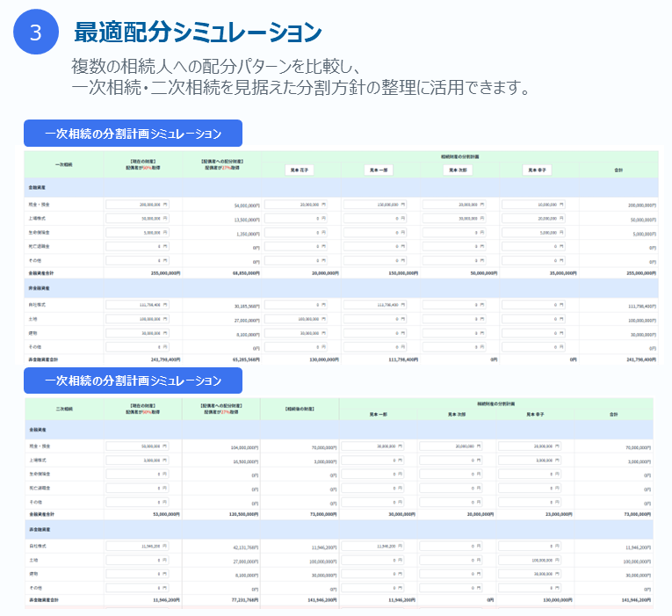Image resolution: width=672 pixels, height=616 pixels.
Task: Select the 見本 一郎 button in 一次相続 table
Action: pyautogui.click(x=379, y=170)
